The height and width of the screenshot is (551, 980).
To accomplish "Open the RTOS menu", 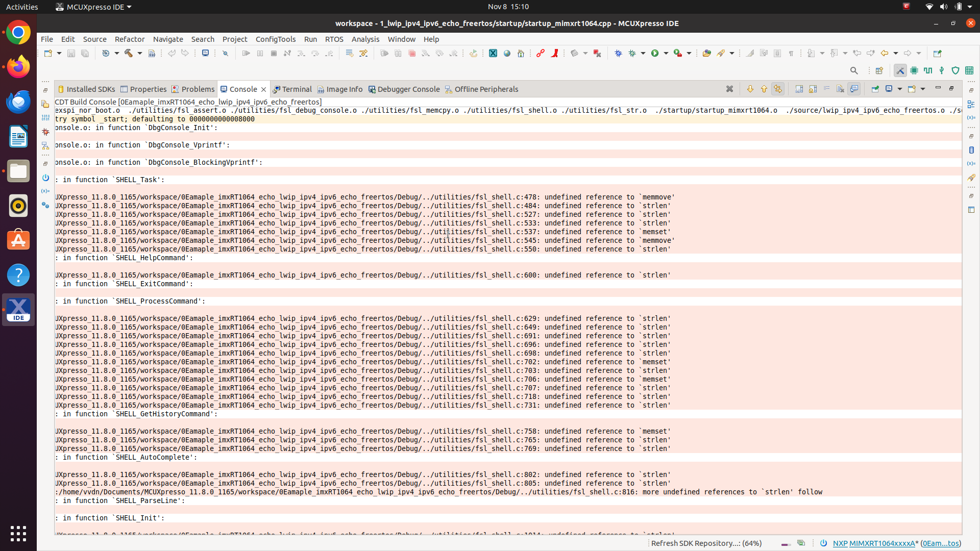I will pos(334,39).
